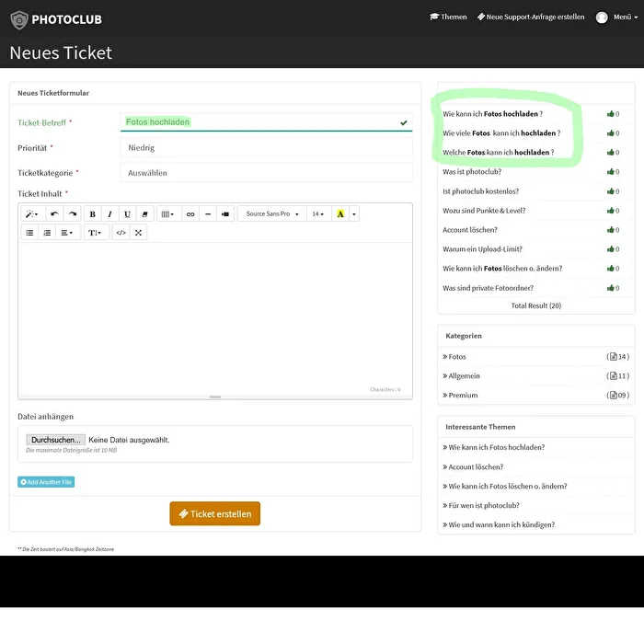644x644 pixels.
Task: Open Neue Support-Anfrage erstellen
Action: (x=531, y=17)
